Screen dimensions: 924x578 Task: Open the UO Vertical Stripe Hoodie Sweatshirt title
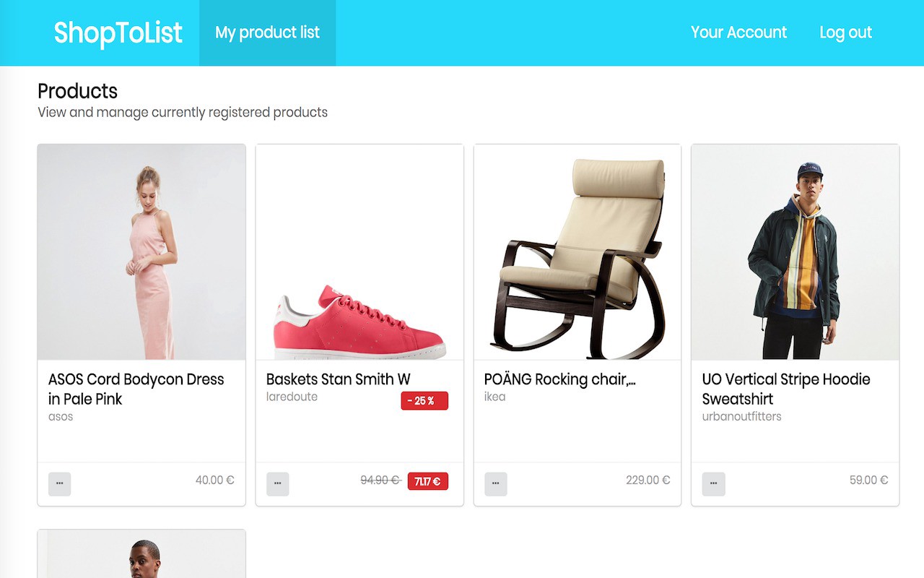click(786, 389)
